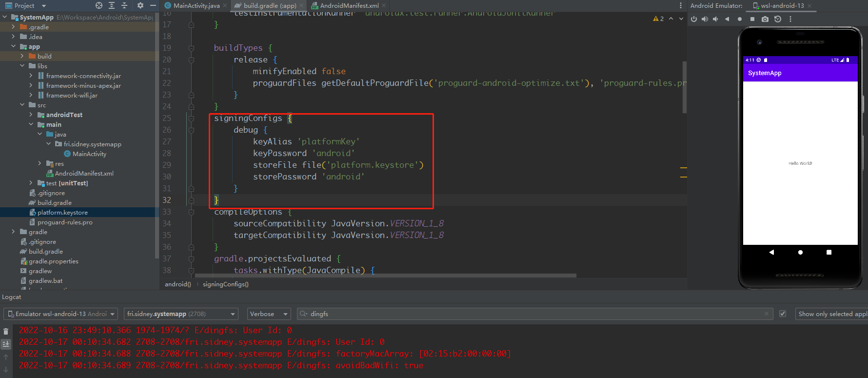Switch to the MainActivity.java tab

pyautogui.click(x=196, y=5)
